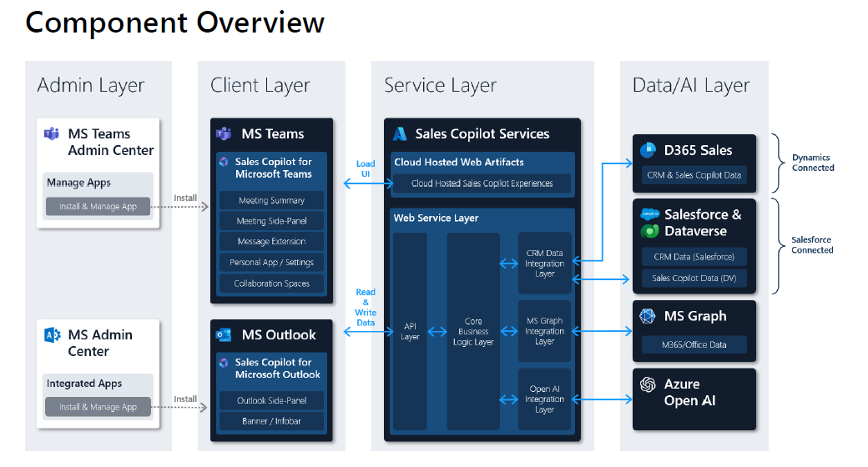Click the Salesforce cloud icon
Screen dimensions: 868x467
click(x=649, y=213)
